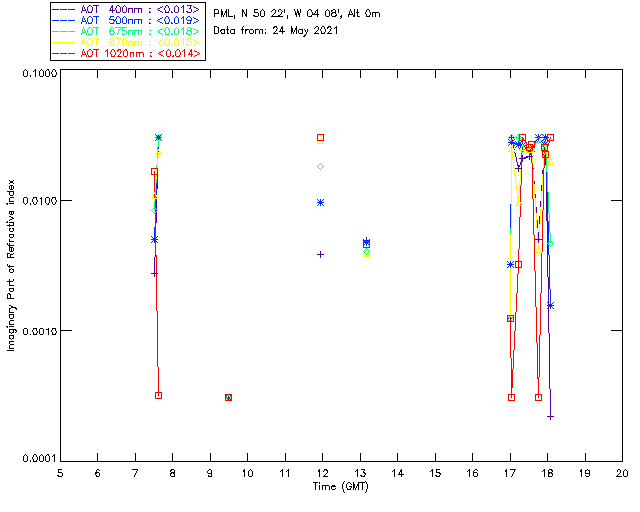The image size is (640, 512).
Task: Click the x-axis tick label 12
Action: pyautogui.click(x=323, y=473)
